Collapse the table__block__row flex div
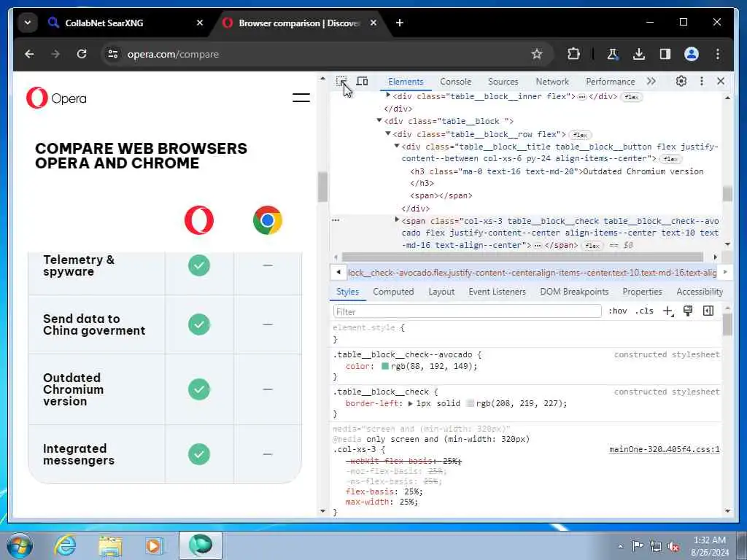 coord(388,134)
